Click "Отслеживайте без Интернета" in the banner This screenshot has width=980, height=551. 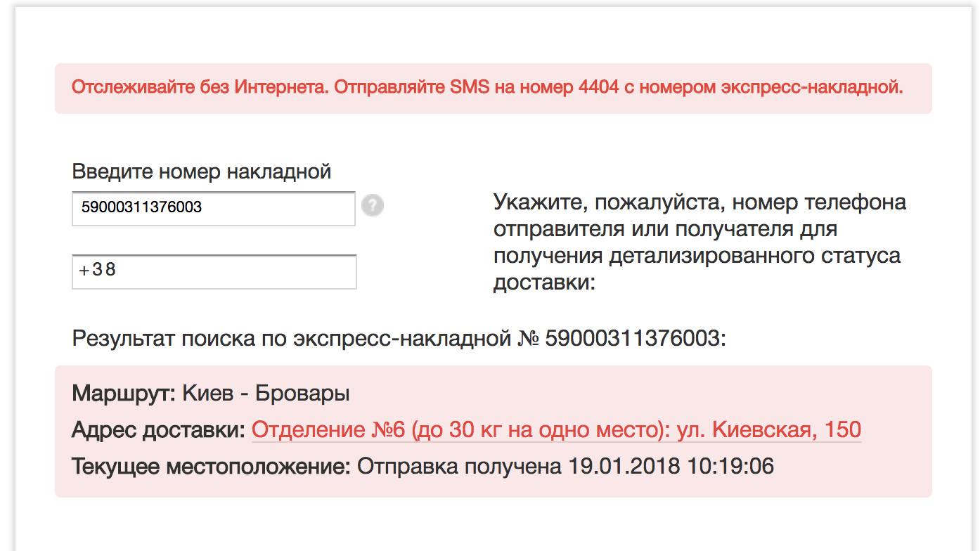(199, 89)
